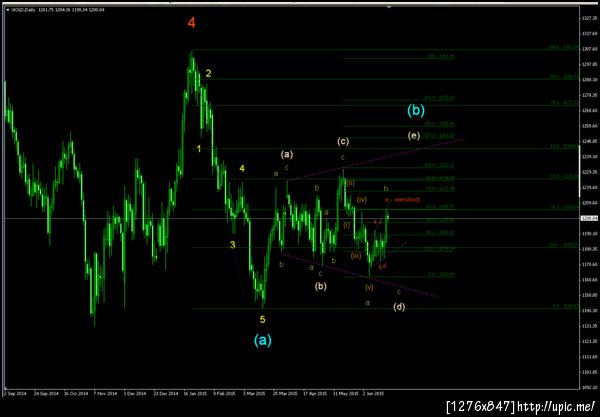Select the orange (ii) subwave label
Viewport: 600px width, 417px height.
(351, 183)
